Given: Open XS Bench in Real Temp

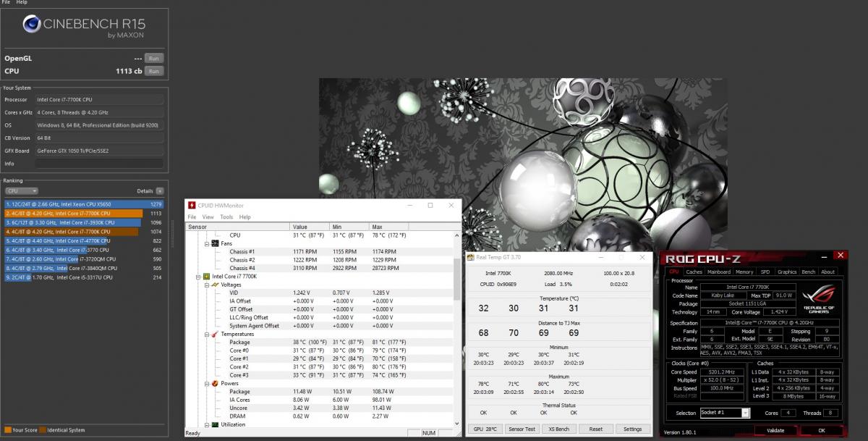Looking at the screenshot, I should click(558, 429).
